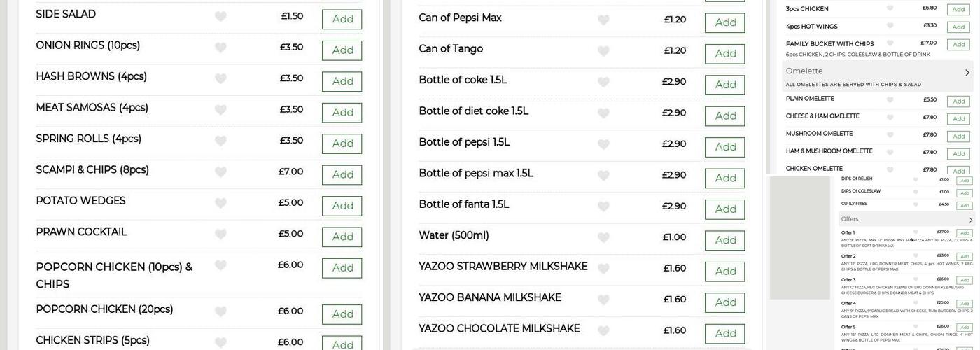Add Hash Browns (4pcs) to the order
This screenshot has width=980, height=350.
342,81
